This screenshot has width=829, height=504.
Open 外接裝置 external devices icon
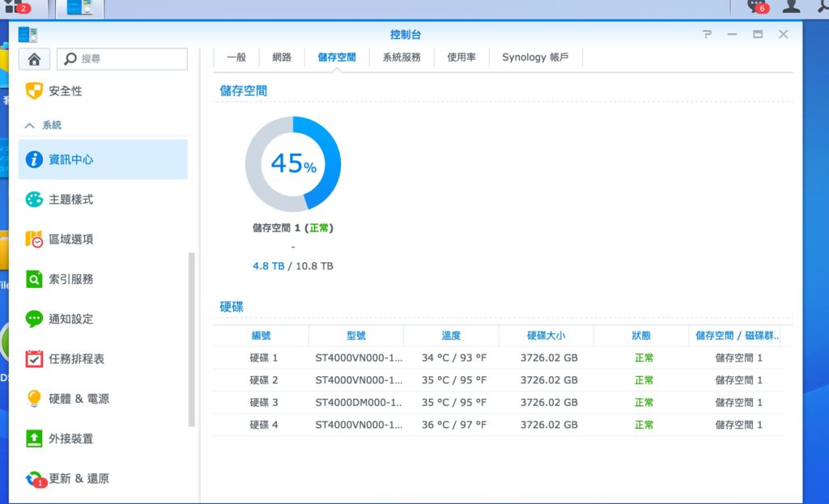click(34, 438)
